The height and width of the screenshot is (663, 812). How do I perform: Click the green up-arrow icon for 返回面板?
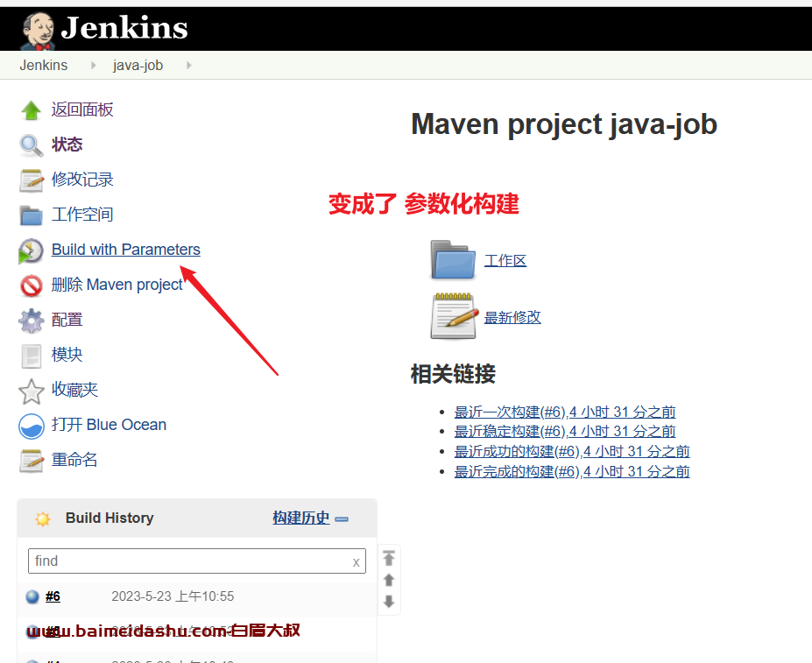click(x=31, y=109)
